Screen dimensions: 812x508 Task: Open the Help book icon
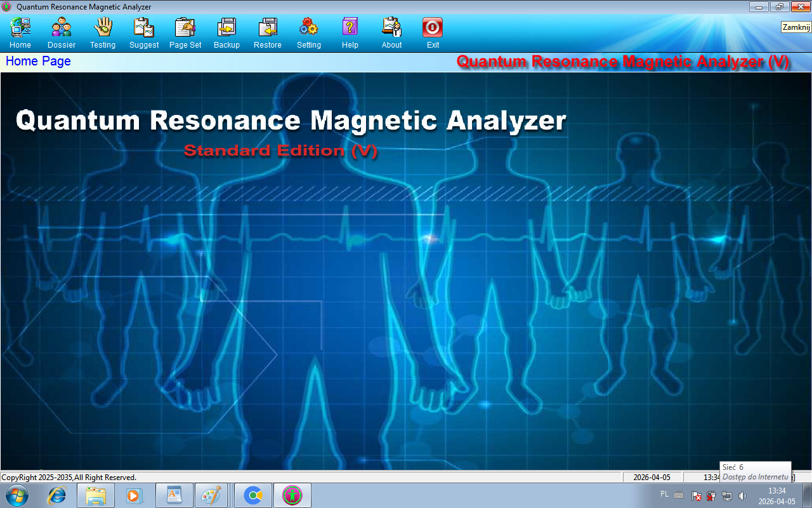pyautogui.click(x=350, y=28)
